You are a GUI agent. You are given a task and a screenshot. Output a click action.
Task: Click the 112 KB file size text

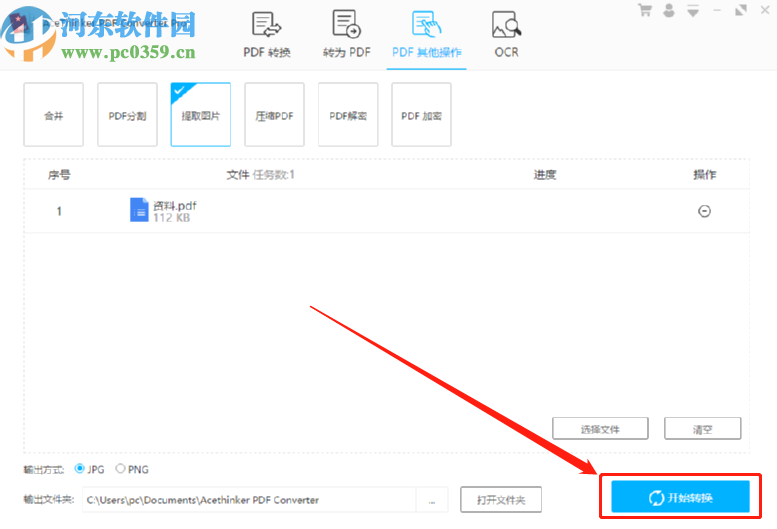171,217
